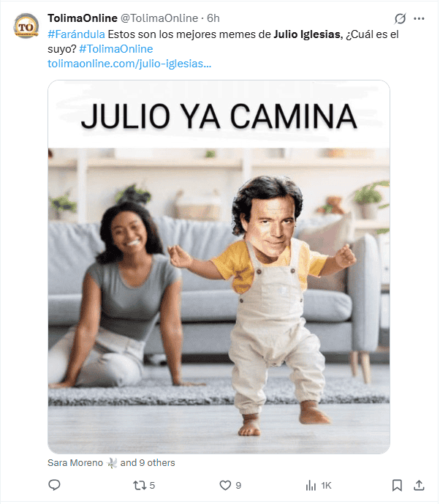Click the @TolimaOnline handle
Viewport: 440px width, 504px height.
[159, 18]
